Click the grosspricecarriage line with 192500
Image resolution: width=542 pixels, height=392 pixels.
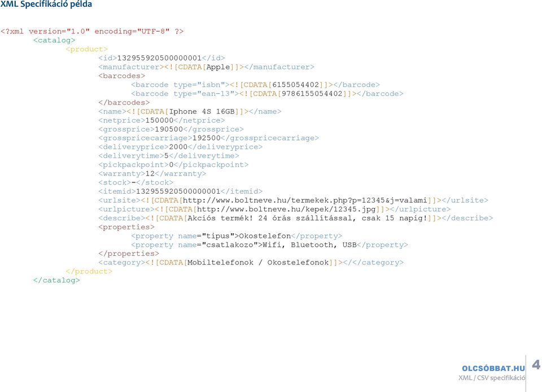click(209, 138)
